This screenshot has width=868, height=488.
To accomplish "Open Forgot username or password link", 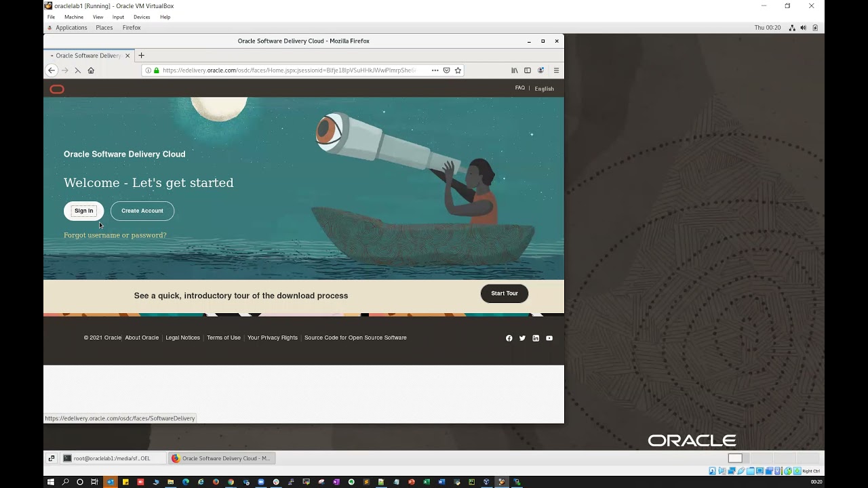I will pyautogui.click(x=115, y=235).
